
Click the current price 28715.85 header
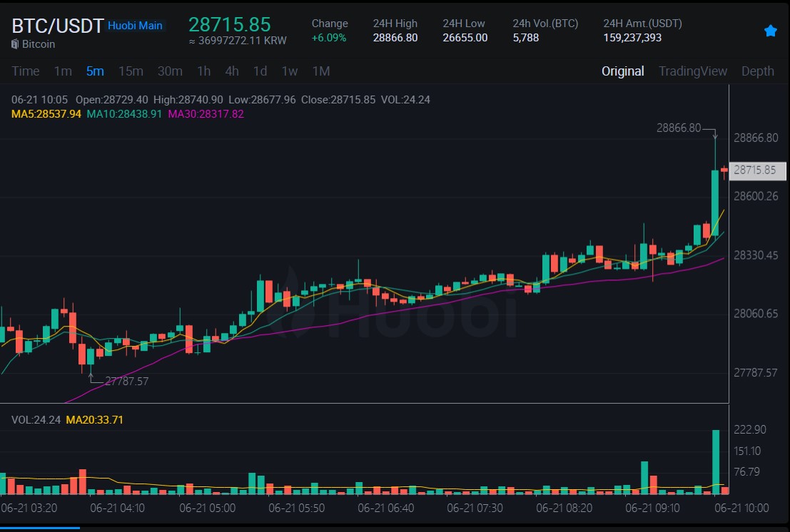[229, 24]
